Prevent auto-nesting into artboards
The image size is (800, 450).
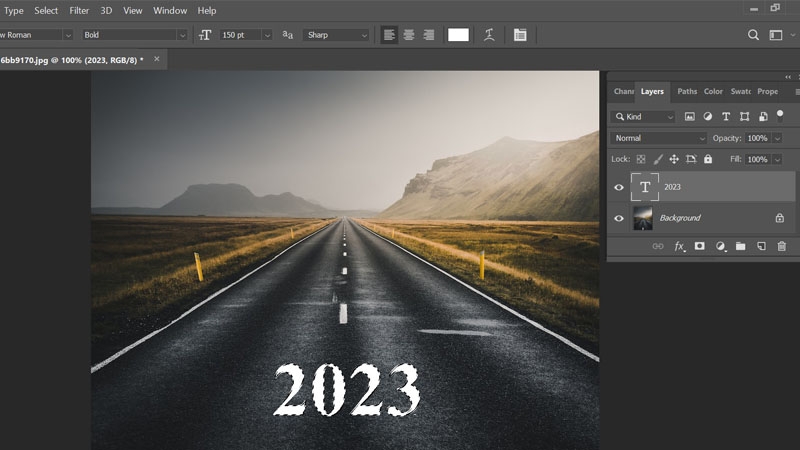click(691, 159)
